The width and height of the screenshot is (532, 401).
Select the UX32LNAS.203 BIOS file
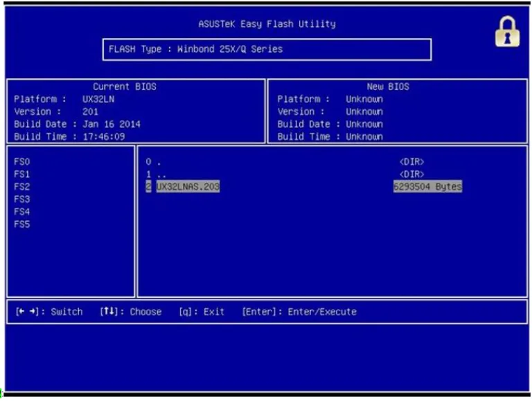tap(188, 186)
